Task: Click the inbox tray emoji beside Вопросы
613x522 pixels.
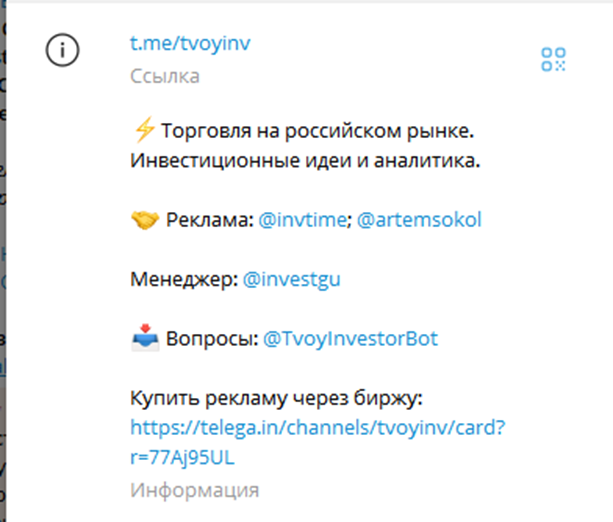Action: click(x=145, y=339)
